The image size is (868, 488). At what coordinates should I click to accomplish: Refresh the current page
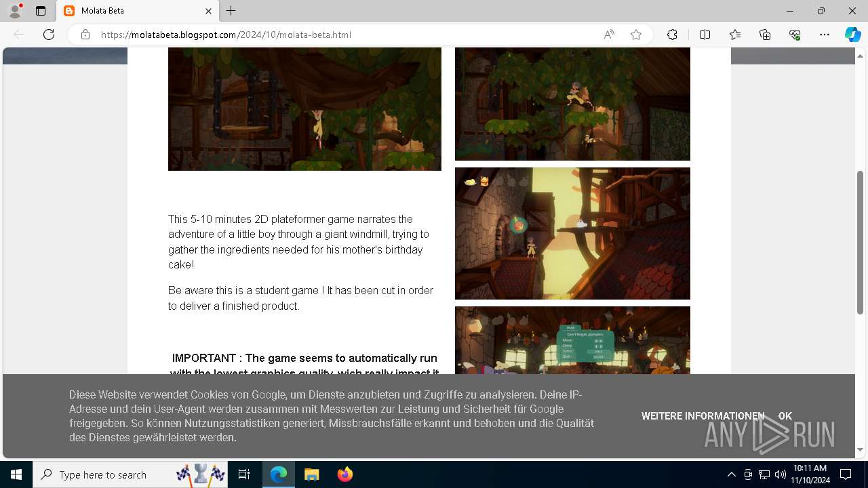click(x=49, y=35)
